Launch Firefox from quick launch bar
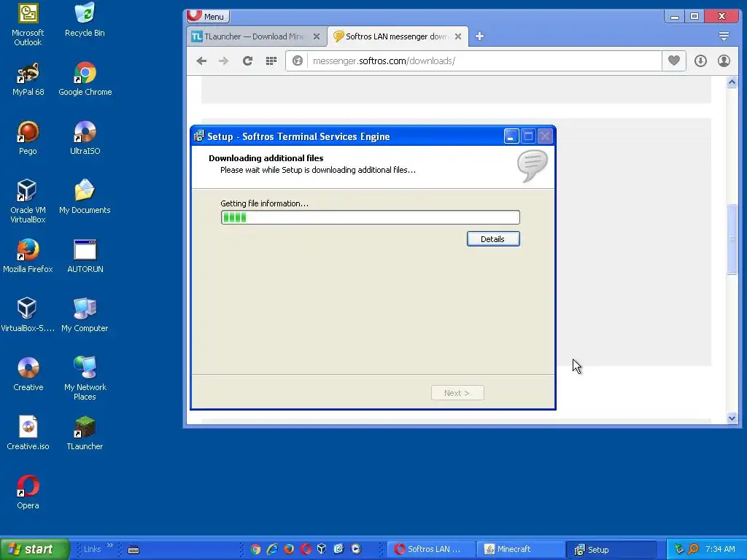Screen dimensions: 747x560 (289, 549)
